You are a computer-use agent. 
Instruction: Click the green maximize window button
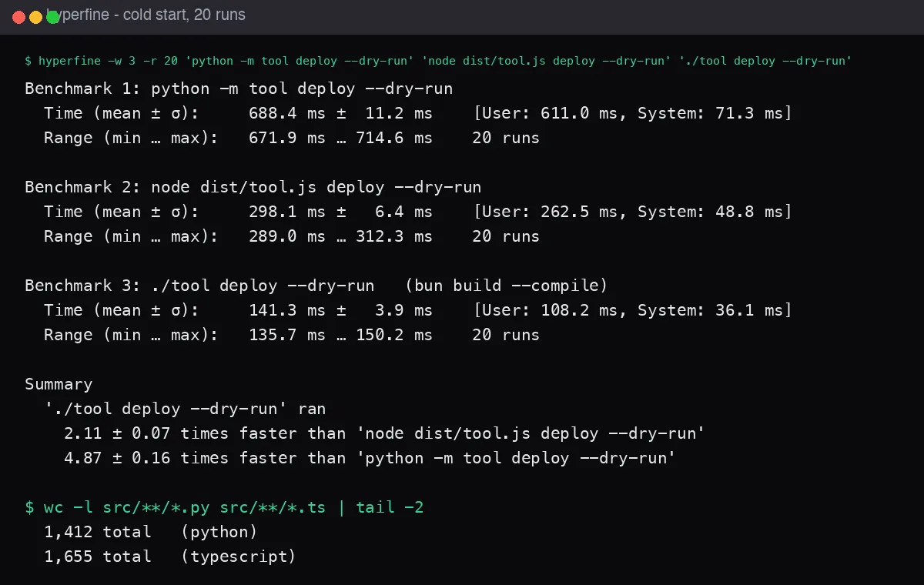coord(53,17)
